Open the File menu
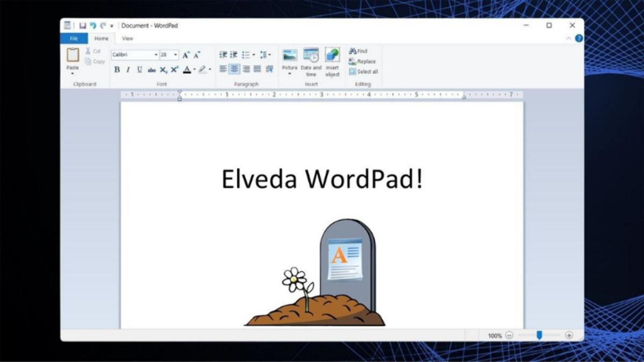Image resolution: width=644 pixels, height=362 pixels. 74,38
